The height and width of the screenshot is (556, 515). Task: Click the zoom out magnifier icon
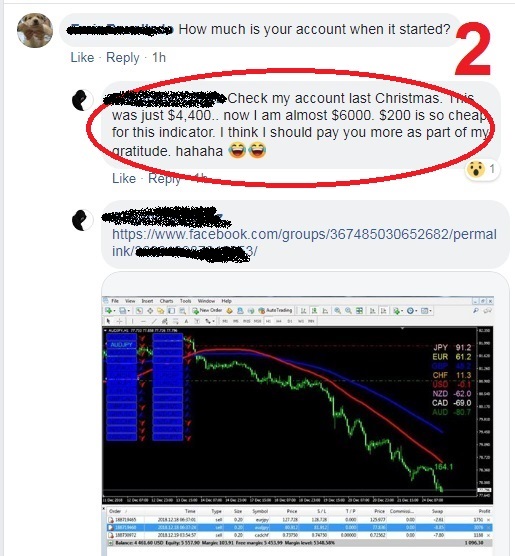pos(349,311)
